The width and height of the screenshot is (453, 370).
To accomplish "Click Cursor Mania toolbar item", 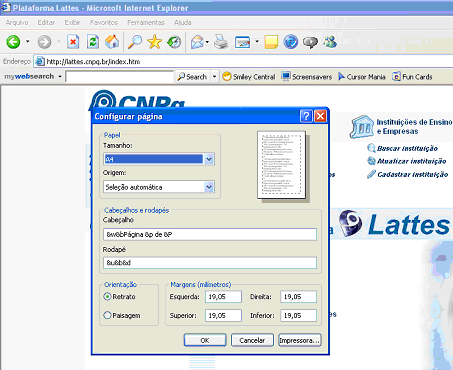I will pyautogui.click(x=362, y=77).
